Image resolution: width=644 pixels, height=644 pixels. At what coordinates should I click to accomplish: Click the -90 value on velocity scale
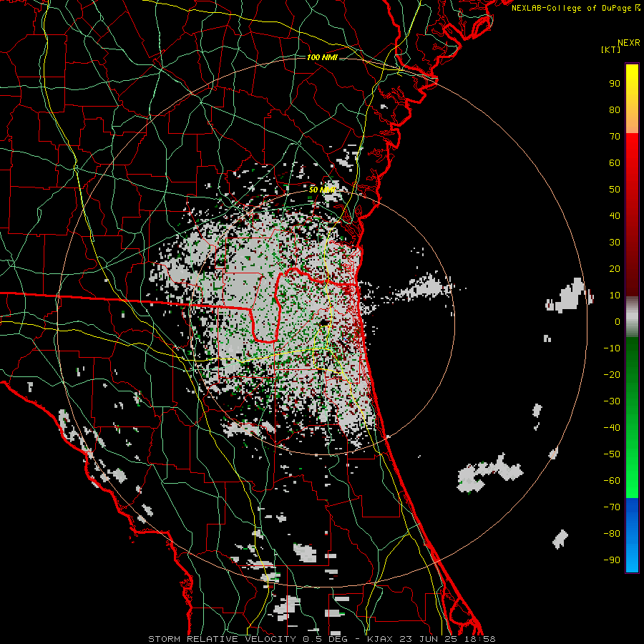[612, 560]
